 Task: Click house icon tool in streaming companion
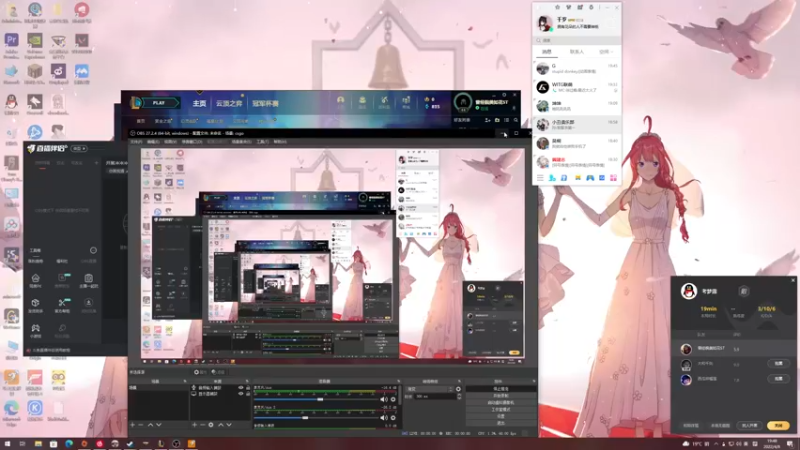tap(36, 278)
